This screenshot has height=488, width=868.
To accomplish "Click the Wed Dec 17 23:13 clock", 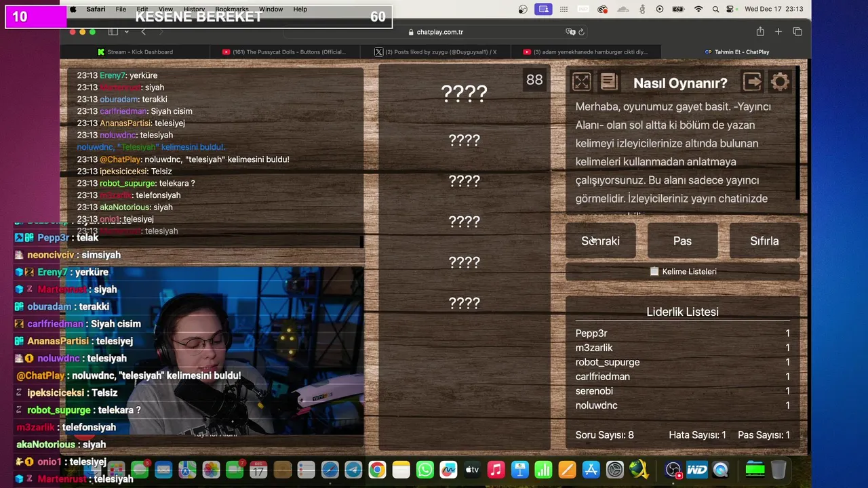I will [x=774, y=9].
